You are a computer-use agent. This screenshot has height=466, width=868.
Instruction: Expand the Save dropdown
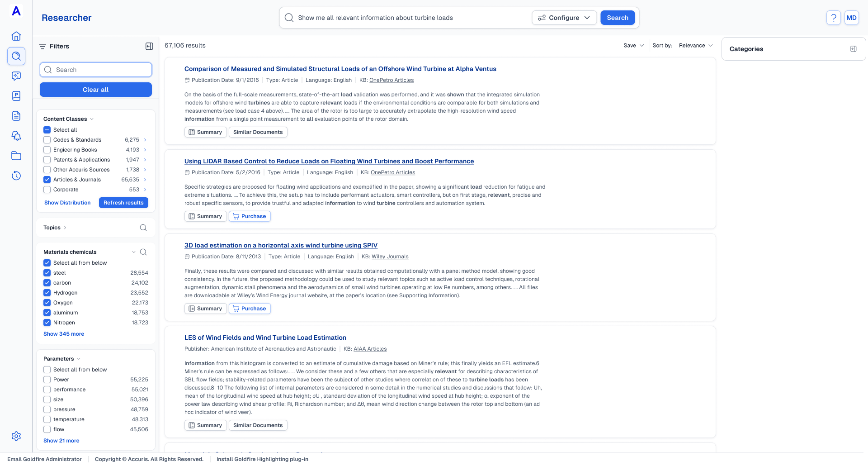(x=633, y=46)
